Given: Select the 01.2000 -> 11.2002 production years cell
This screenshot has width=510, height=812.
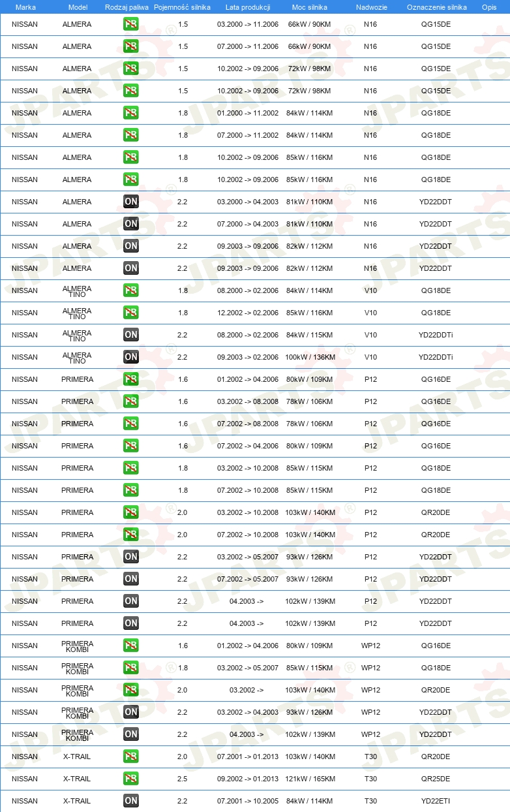Looking at the screenshot, I should point(248,113).
